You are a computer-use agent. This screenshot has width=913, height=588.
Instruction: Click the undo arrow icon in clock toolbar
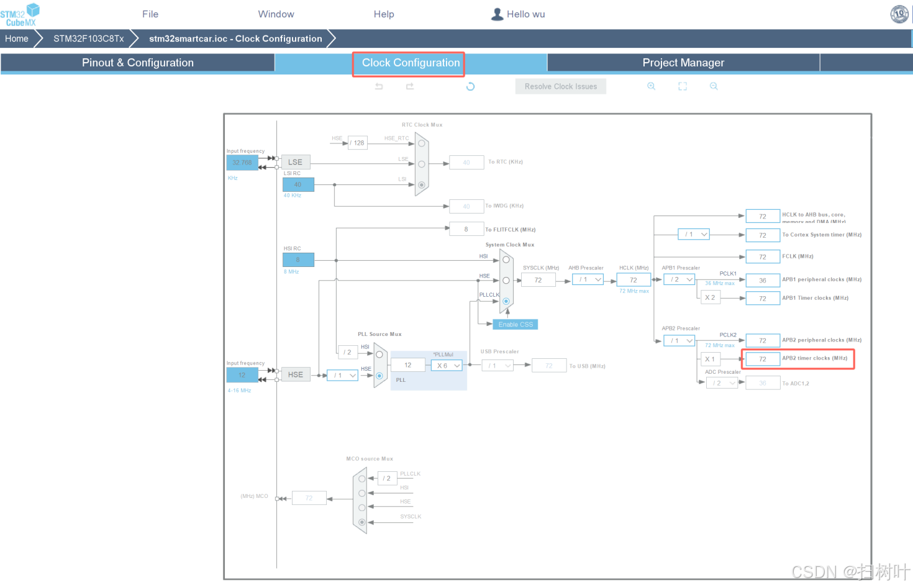click(x=379, y=86)
